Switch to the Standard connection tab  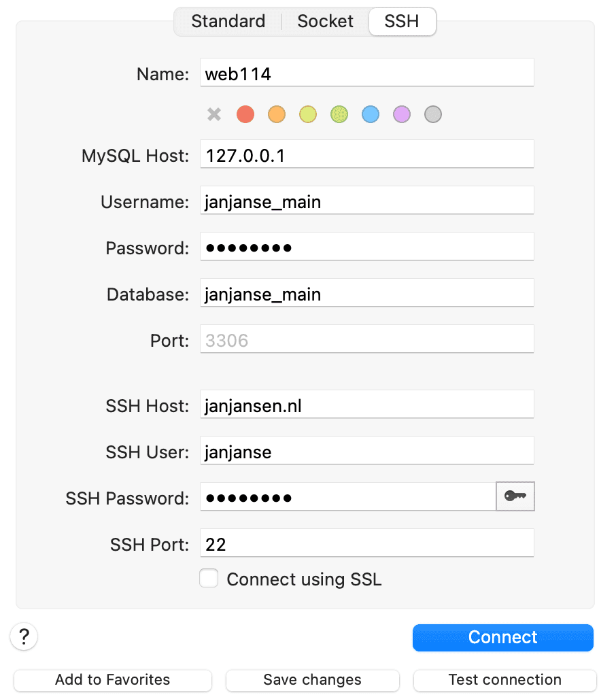pos(228,22)
